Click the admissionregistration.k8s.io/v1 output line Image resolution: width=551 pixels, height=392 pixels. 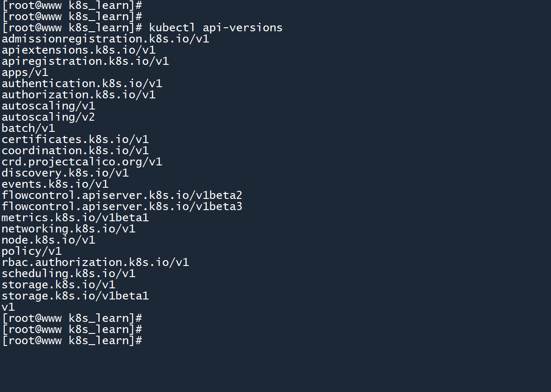tap(105, 39)
